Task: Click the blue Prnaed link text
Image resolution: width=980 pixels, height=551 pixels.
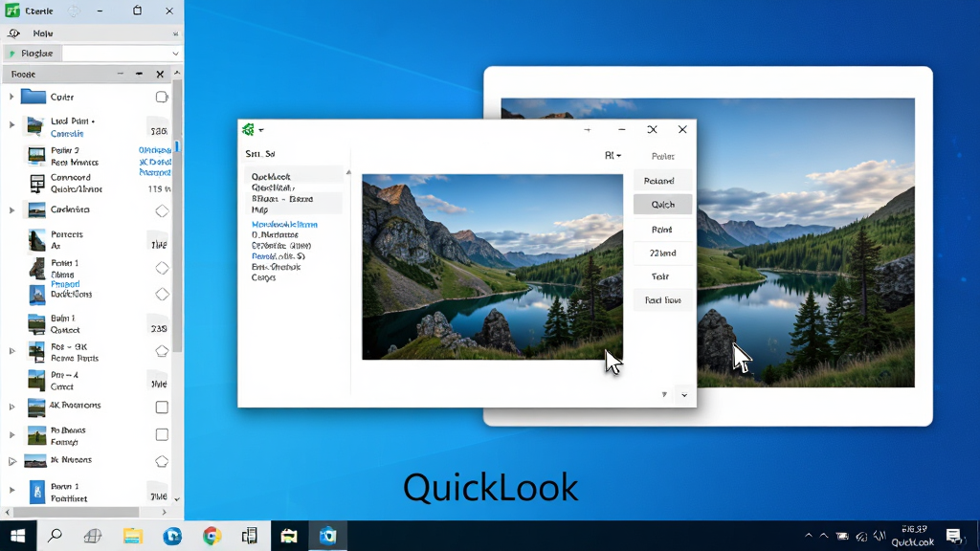Action: [x=65, y=284]
